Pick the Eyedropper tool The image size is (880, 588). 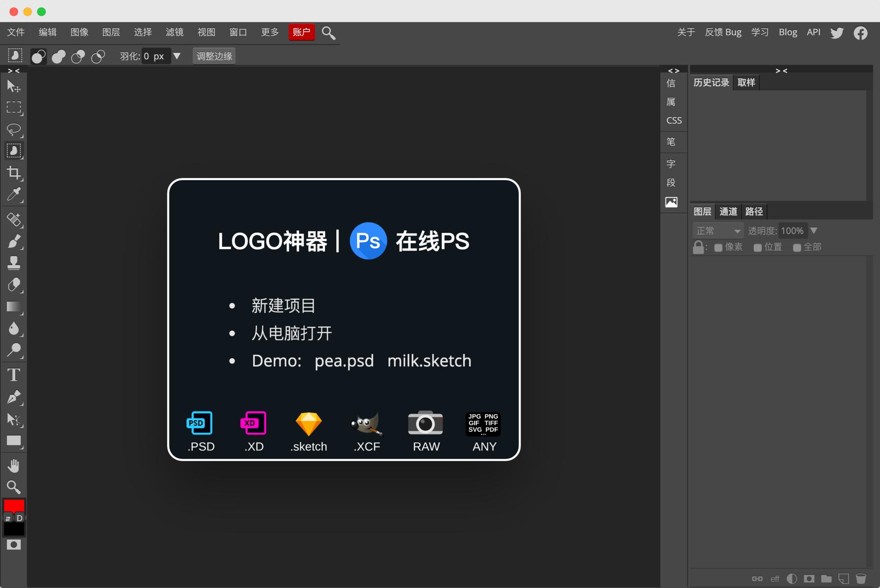coord(13,194)
